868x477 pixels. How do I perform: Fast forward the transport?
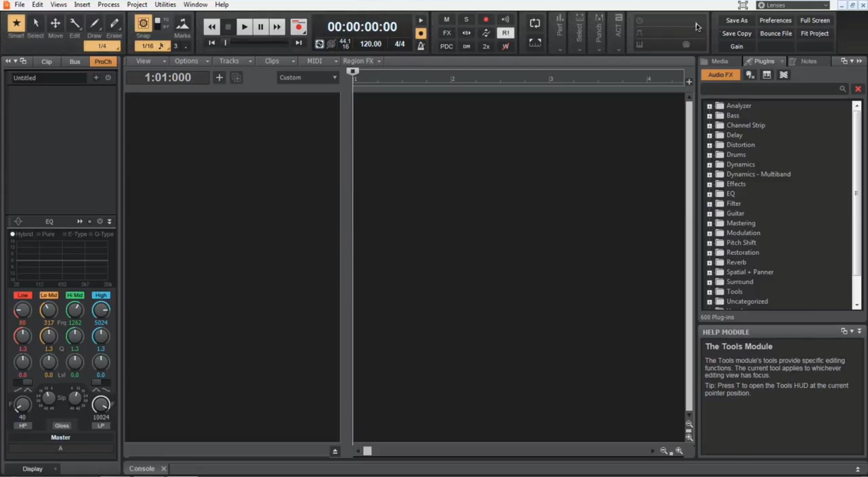(x=277, y=27)
